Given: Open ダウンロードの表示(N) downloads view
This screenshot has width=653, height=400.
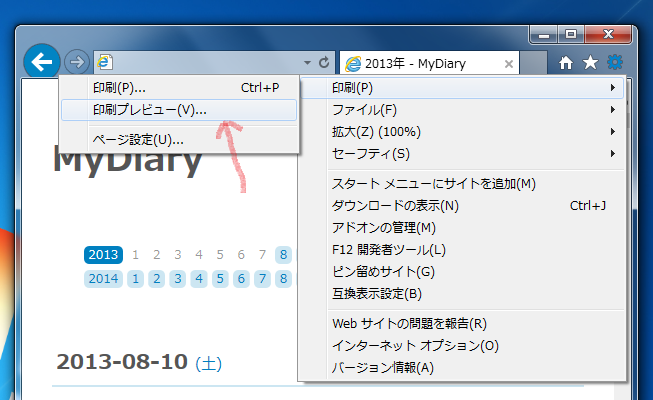Looking at the screenshot, I should pyautogui.click(x=394, y=206).
